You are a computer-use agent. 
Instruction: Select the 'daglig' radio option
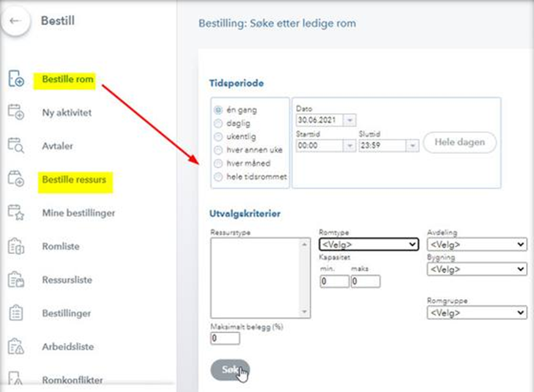[218, 123]
